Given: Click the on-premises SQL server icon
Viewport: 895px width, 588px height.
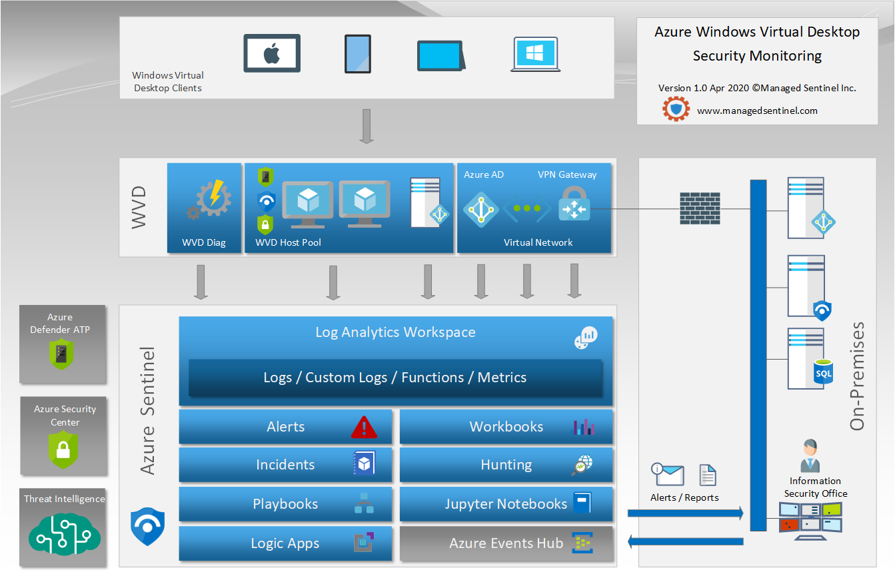Looking at the screenshot, I should 810,358.
